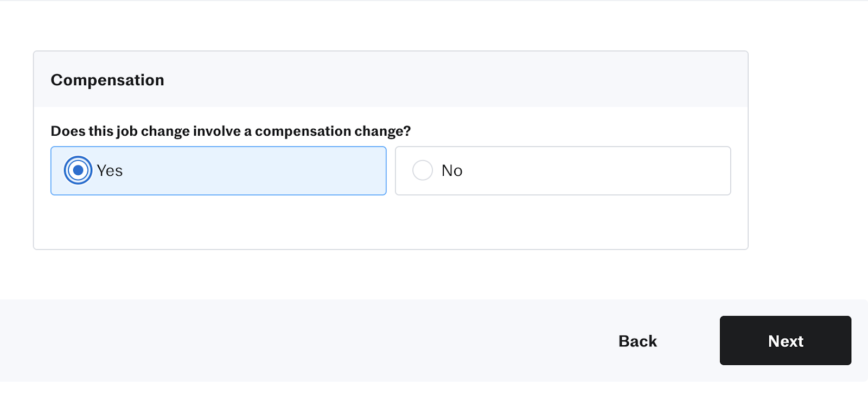Go to previous step via Back
The height and width of the screenshot is (393, 868).
pyautogui.click(x=637, y=341)
